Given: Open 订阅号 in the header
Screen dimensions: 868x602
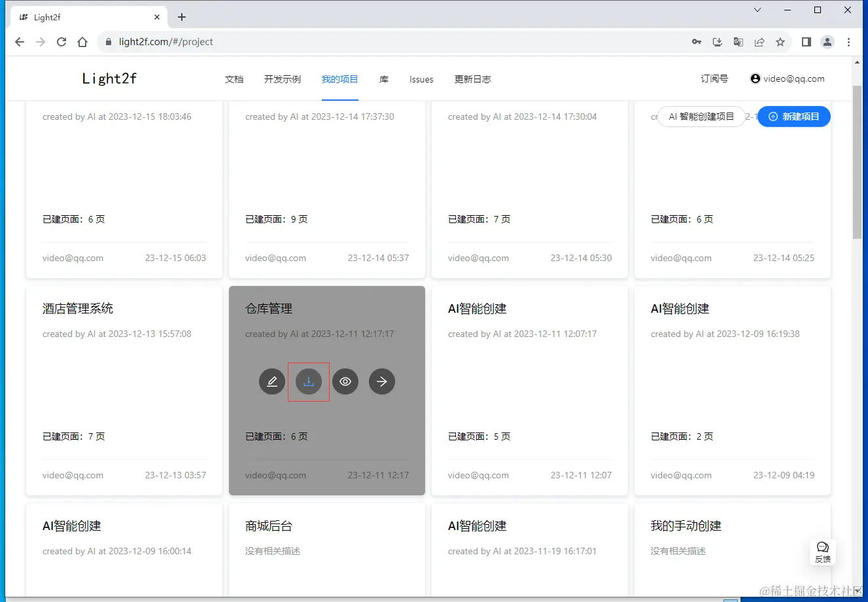Looking at the screenshot, I should 714,79.
